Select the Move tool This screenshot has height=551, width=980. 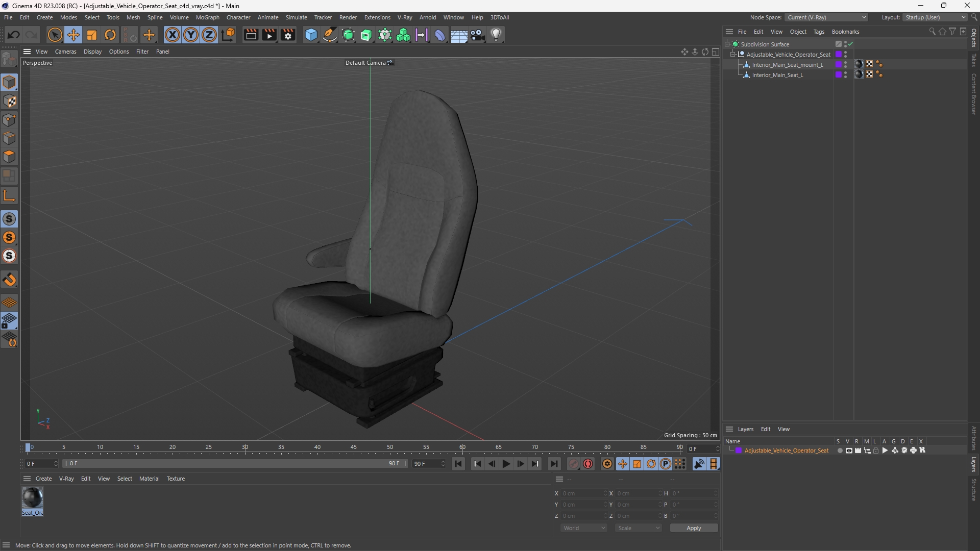click(73, 35)
